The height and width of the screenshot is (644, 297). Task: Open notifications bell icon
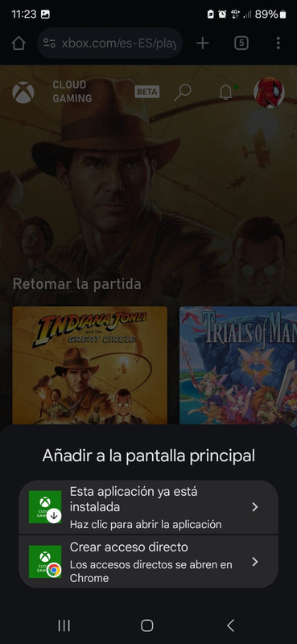point(225,93)
